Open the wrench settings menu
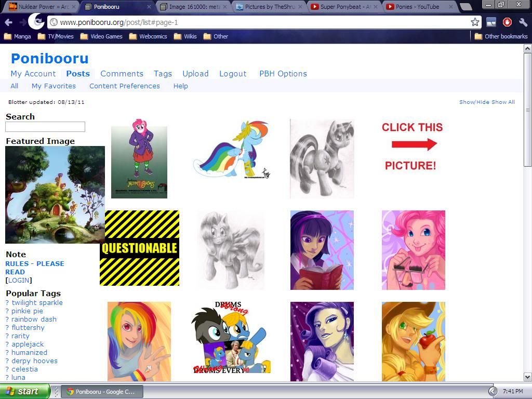532x399 pixels. pyautogui.click(x=523, y=22)
